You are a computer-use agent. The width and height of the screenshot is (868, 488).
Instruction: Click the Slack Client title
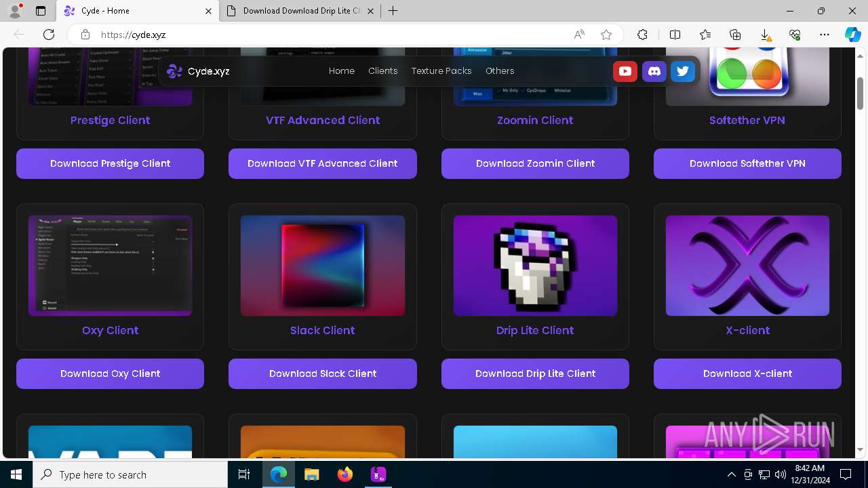(323, 330)
